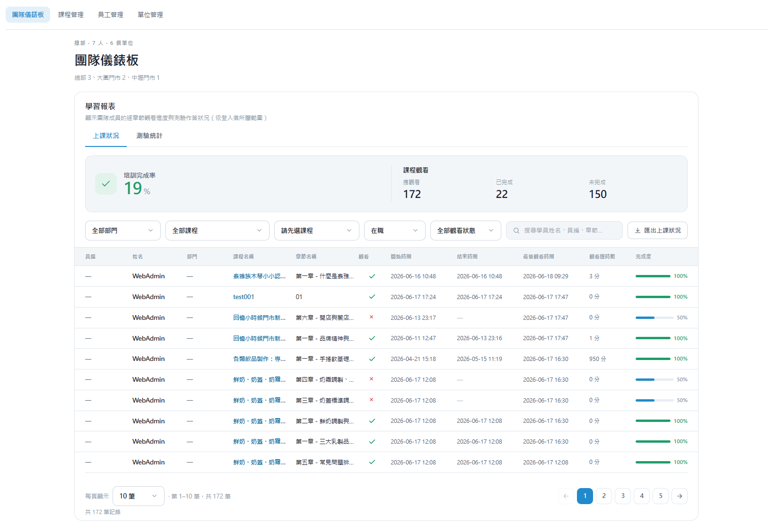The image size is (768, 532).
Task: Open the 各類飲品製作 course link
Action: click(x=259, y=359)
